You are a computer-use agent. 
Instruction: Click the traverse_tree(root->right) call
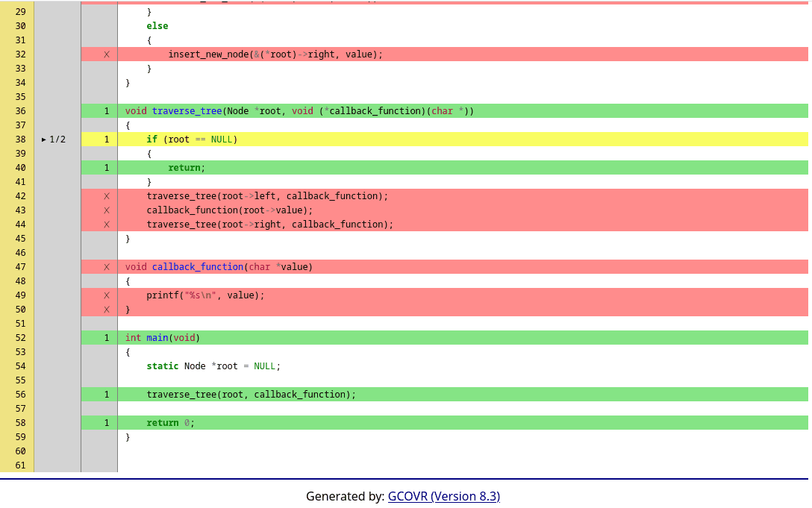click(270, 225)
